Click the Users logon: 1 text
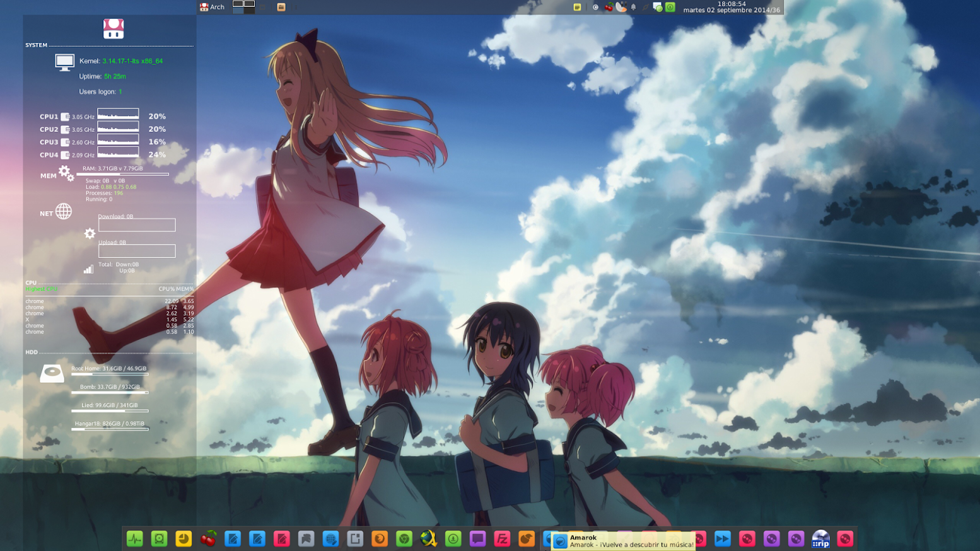This screenshot has width=980, height=551. [x=100, y=92]
